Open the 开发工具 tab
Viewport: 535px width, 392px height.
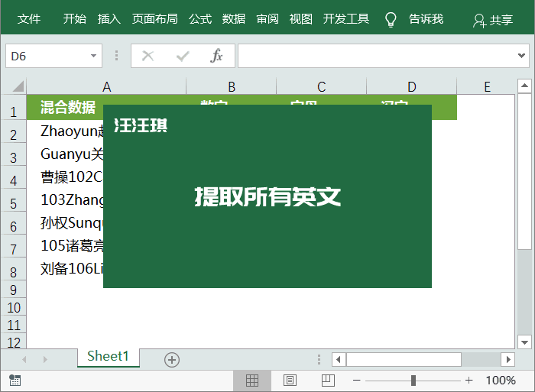click(346, 19)
